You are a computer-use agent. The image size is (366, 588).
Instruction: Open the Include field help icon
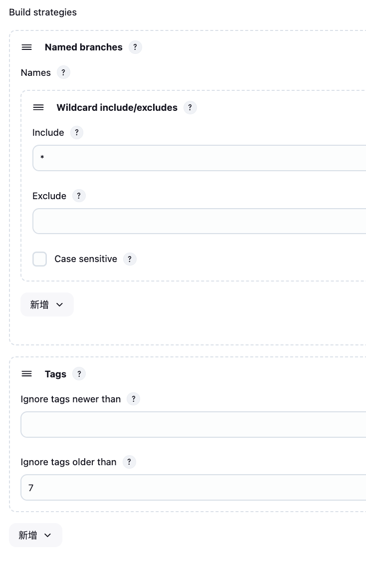click(x=77, y=132)
